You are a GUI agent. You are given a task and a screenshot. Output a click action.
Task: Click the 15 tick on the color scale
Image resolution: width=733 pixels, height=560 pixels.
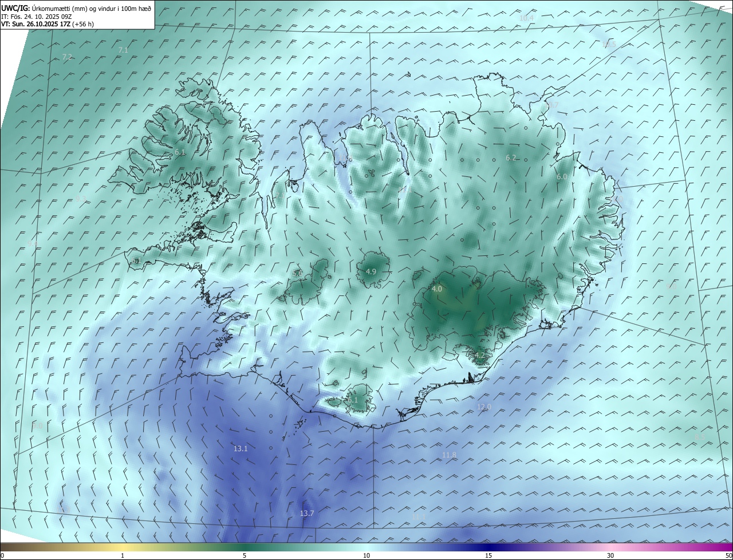point(488,555)
